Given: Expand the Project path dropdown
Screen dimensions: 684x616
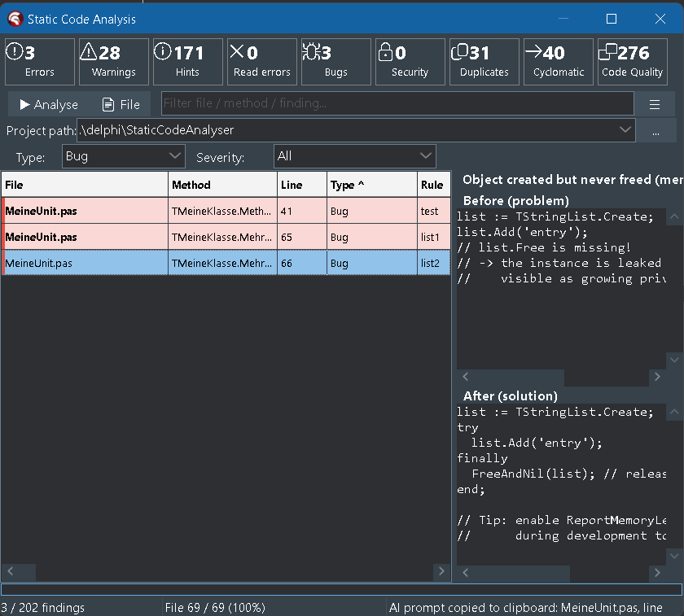Looking at the screenshot, I should coord(625,130).
